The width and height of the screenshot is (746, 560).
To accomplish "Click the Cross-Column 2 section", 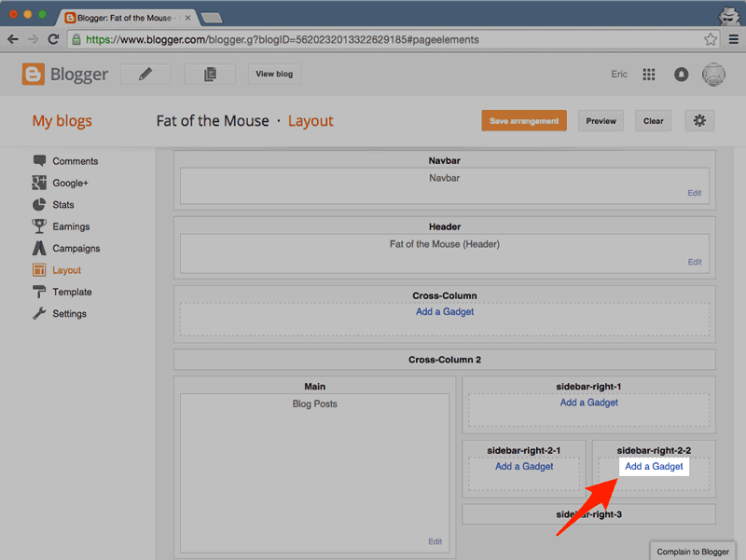I will (445, 360).
